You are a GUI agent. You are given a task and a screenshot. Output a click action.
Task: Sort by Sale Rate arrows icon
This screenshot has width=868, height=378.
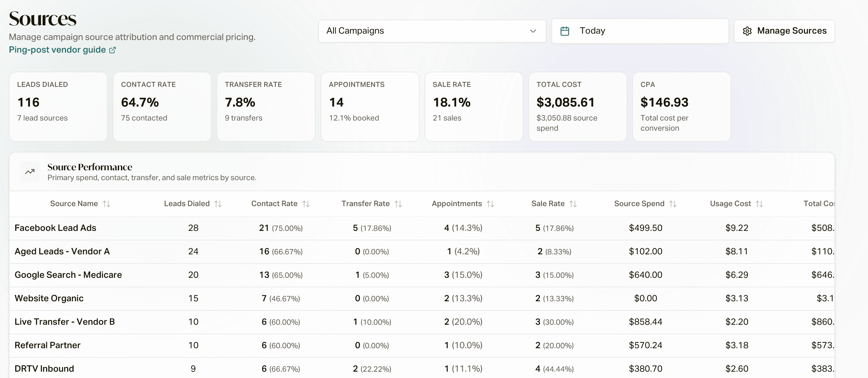coord(573,204)
